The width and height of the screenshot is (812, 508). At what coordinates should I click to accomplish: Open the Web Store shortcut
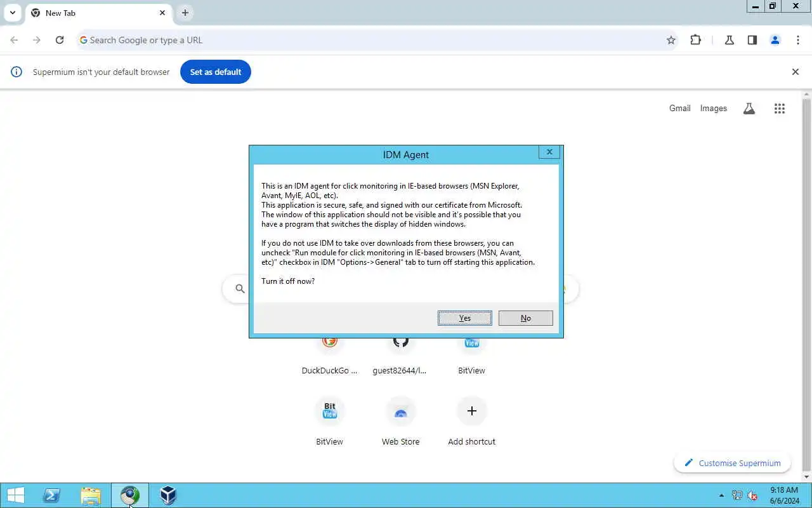click(x=400, y=422)
